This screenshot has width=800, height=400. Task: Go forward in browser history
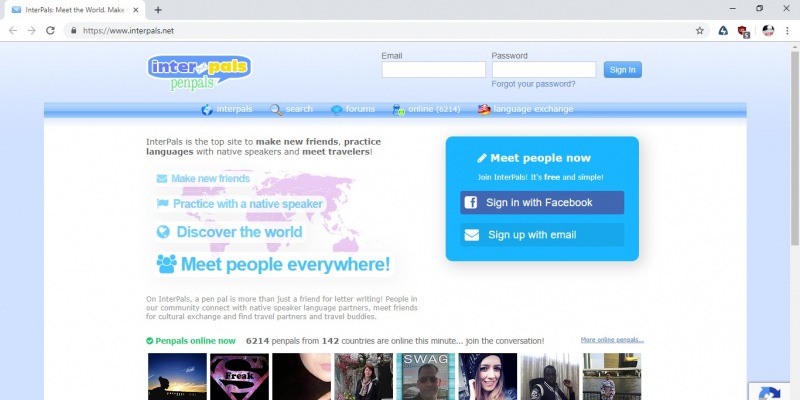pos(32,31)
